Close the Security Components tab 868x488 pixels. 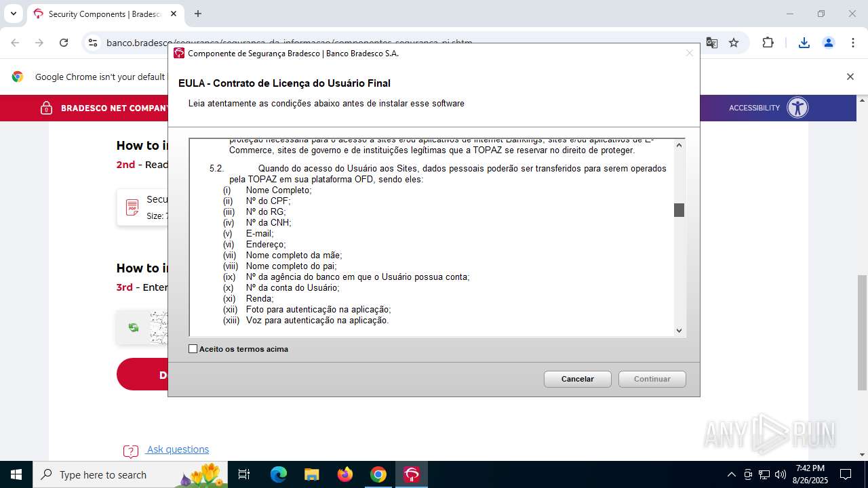tap(174, 14)
